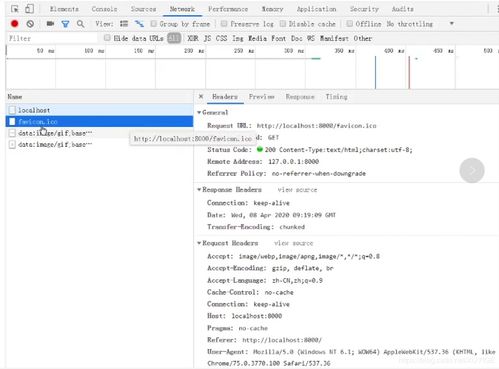This screenshot has height=369, width=499.
Task: Select second data:image/gif request row
Action: click(x=99, y=144)
